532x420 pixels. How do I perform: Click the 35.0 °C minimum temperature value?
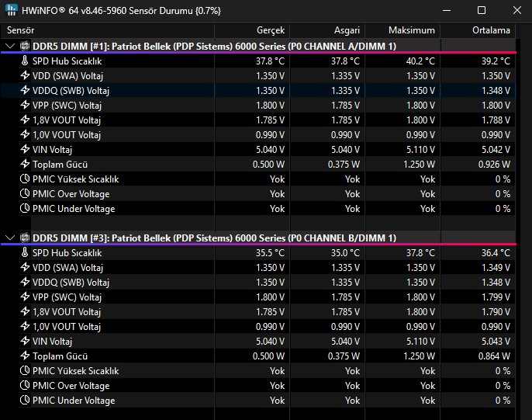[345, 253]
